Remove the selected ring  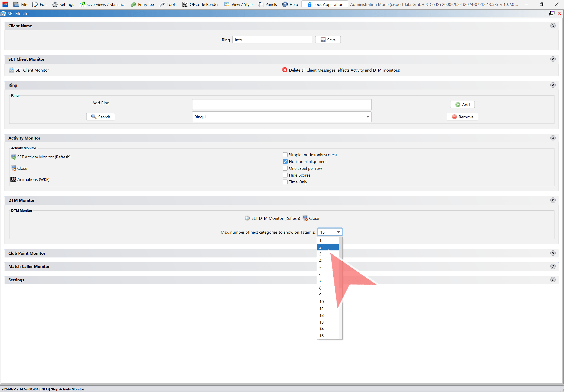click(x=462, y=117)
